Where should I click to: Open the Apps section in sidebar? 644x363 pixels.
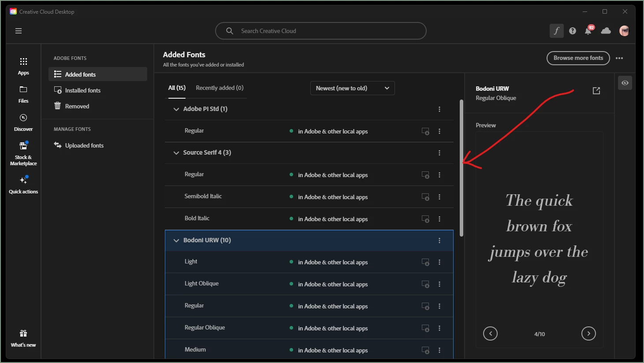click(23, 66)
